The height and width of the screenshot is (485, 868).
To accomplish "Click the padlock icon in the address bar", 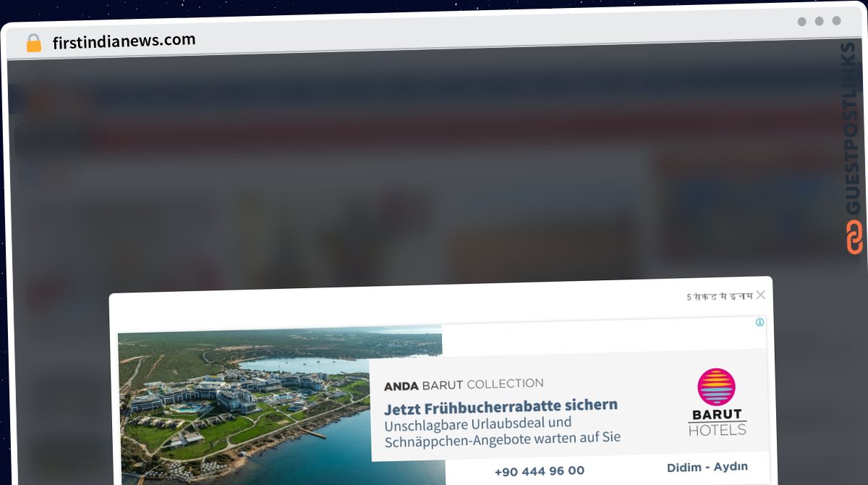I will point(34,43).
